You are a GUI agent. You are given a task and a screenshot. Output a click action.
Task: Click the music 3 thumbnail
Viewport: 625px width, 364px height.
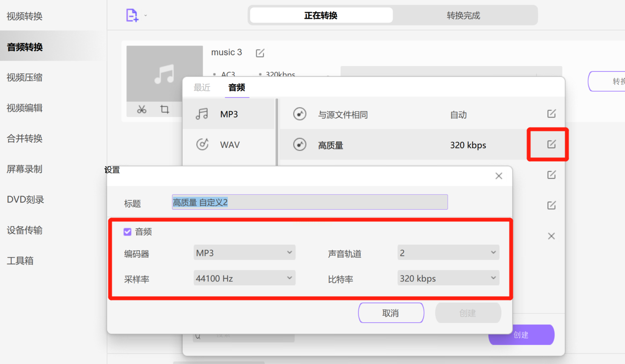[164, 74]
